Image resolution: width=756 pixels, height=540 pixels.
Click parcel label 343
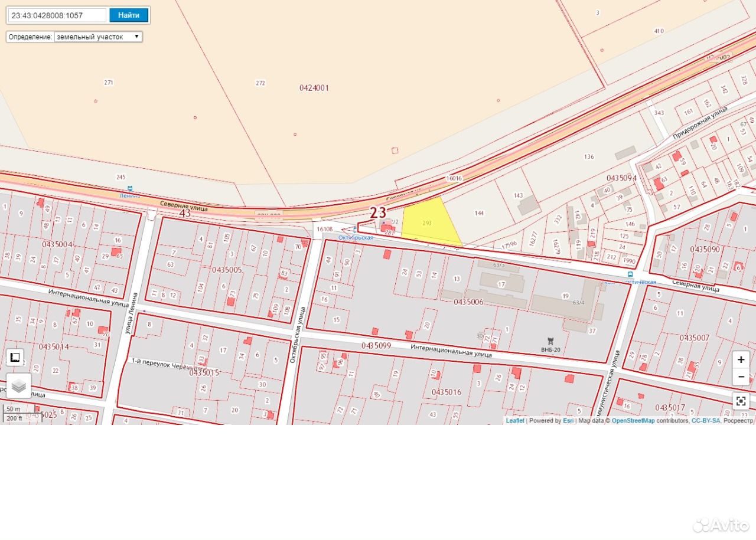[659, 113]
